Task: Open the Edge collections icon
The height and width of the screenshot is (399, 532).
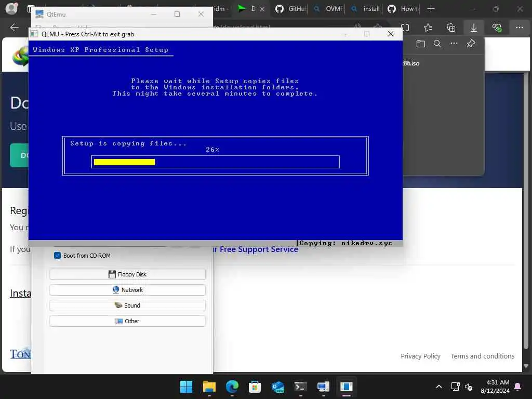Action: click(451, 28)
